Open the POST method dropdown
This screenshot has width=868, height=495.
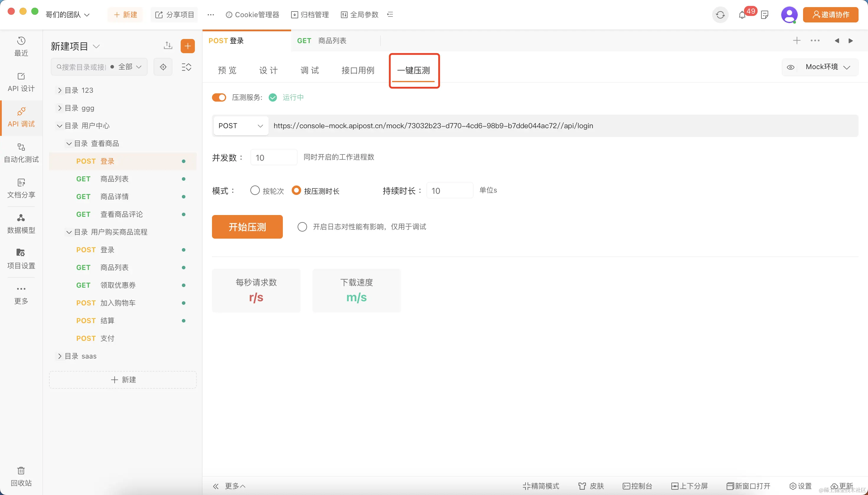pos(241,126)
